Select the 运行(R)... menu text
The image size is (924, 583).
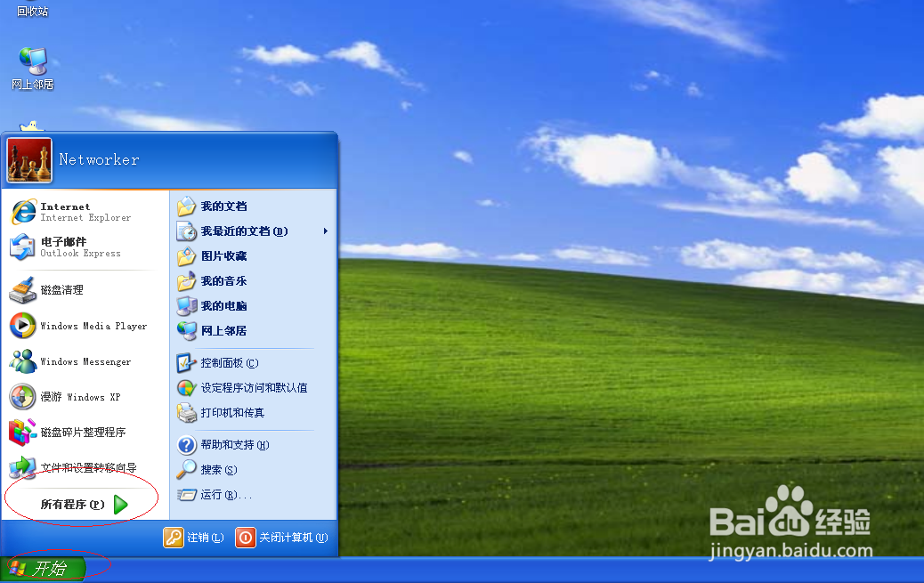226,495
